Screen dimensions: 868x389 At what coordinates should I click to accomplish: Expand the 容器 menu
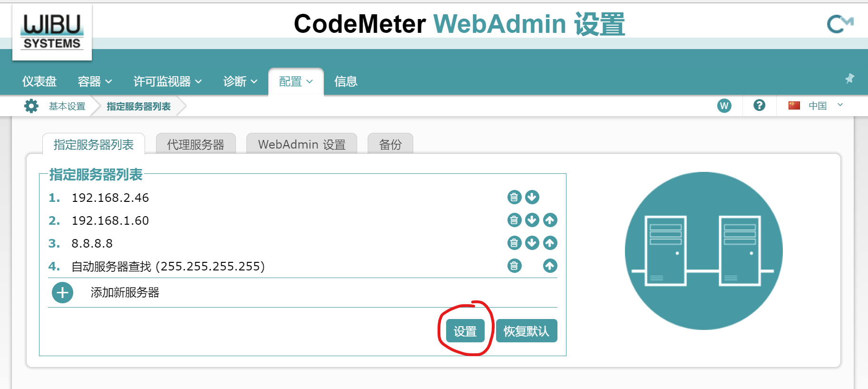[95, 82]
